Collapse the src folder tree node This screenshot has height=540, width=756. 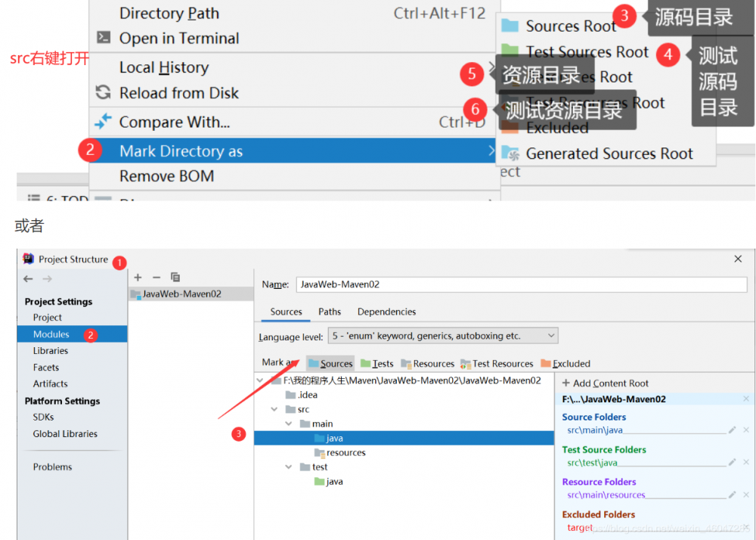pyautogui.click(x=274, y=409)
